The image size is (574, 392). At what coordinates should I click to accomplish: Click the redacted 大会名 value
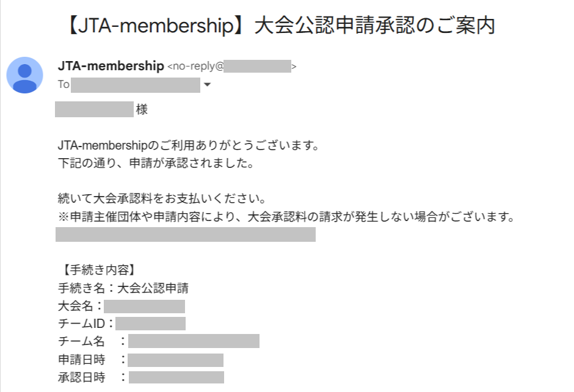pyautogui.click(x=144, y=306)
